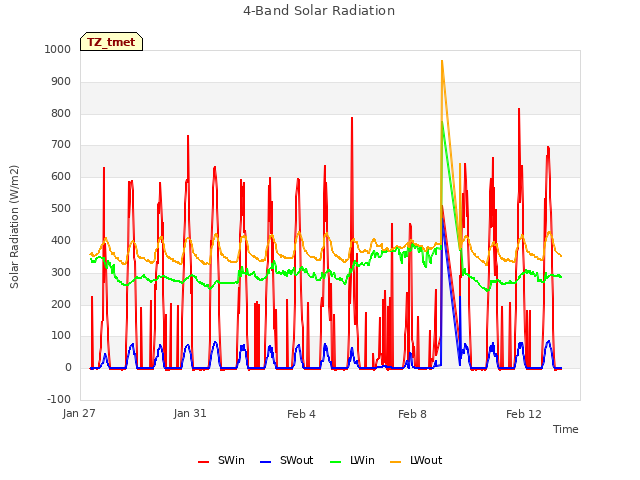Click the -100 y-axis tick label
640x480 pixels.
[x=59, y=399]
